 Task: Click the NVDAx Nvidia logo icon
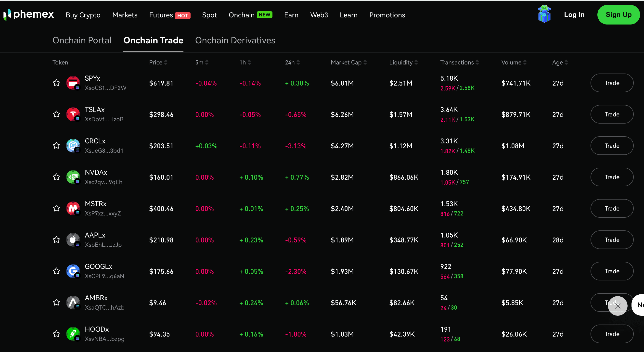point(73,177)
